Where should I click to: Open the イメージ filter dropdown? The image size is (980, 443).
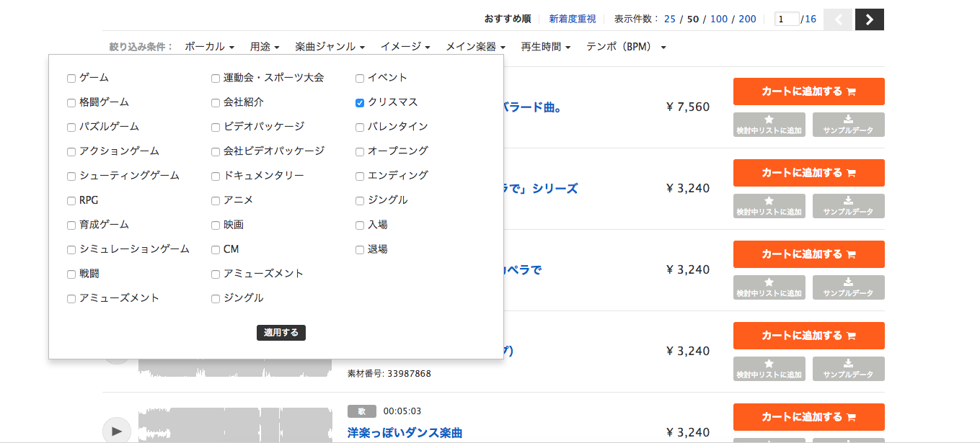405,47
